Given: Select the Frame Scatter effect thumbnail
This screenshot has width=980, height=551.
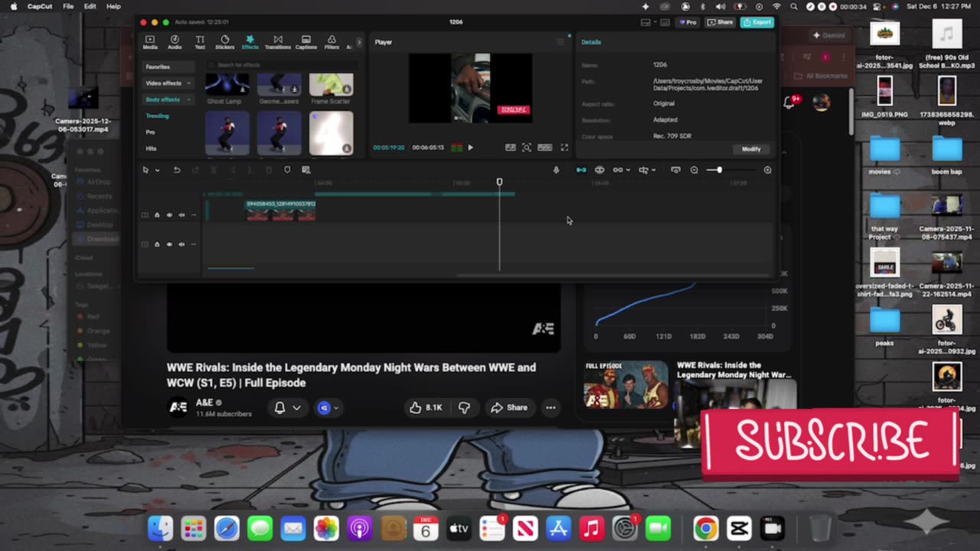Looking at the screenshot, I should coord(331,85).
